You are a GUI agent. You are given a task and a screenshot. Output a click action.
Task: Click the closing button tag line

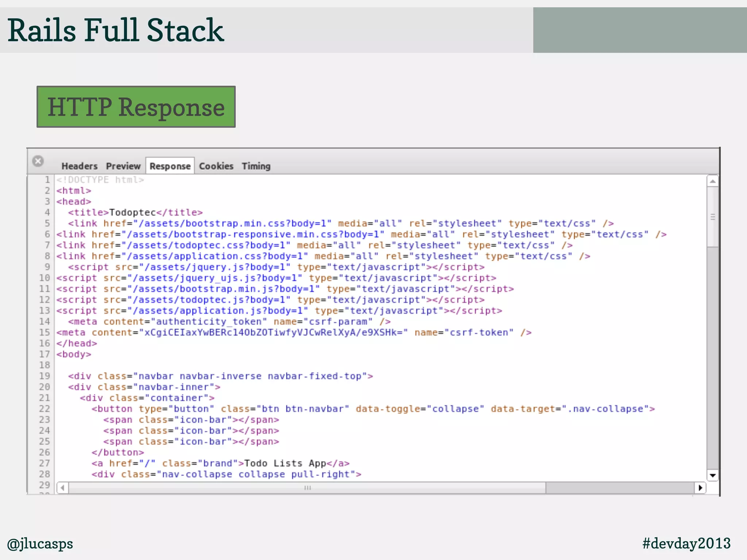click(118, 452)
